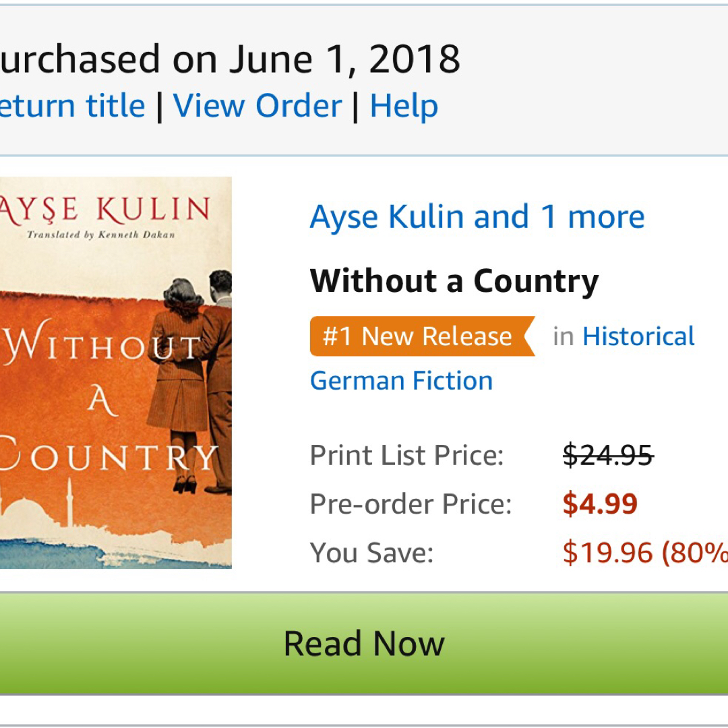Open the Historical category link
This screenshot has width=728, height=728.
pyautogui.click(x=638, y=336)
